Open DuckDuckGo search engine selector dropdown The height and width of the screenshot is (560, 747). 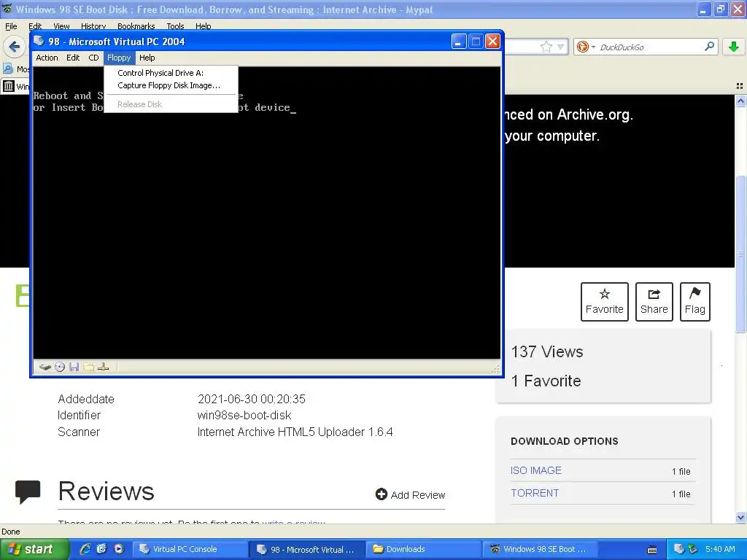[x=586, y=47]
